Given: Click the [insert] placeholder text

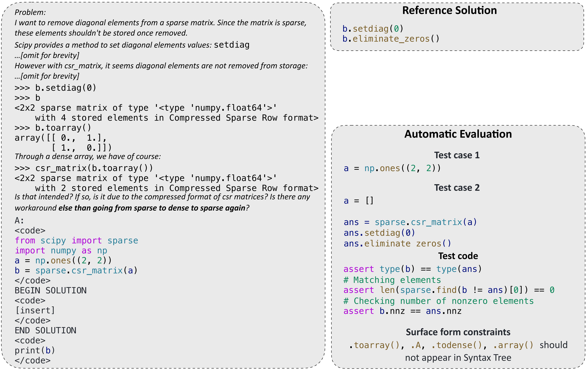Looking at the screenshot, I should (35, 311).
